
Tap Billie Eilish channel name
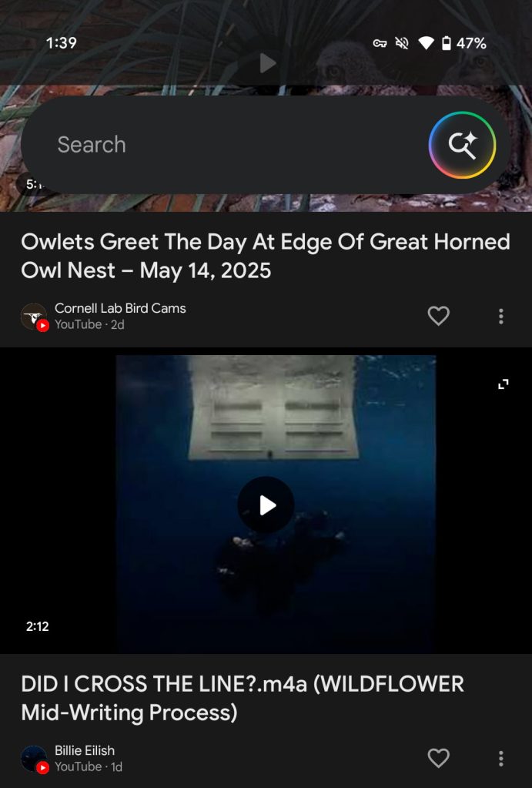[85, 750]
